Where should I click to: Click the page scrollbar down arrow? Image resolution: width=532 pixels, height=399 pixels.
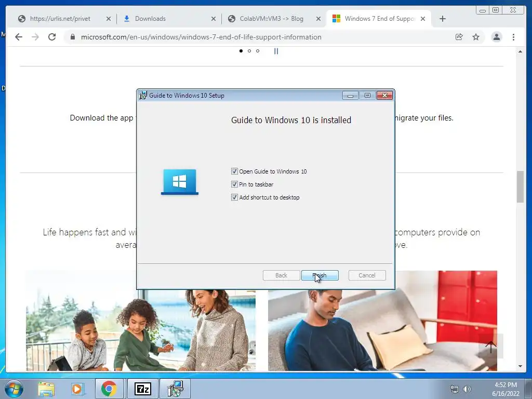[x=520, y=366]
